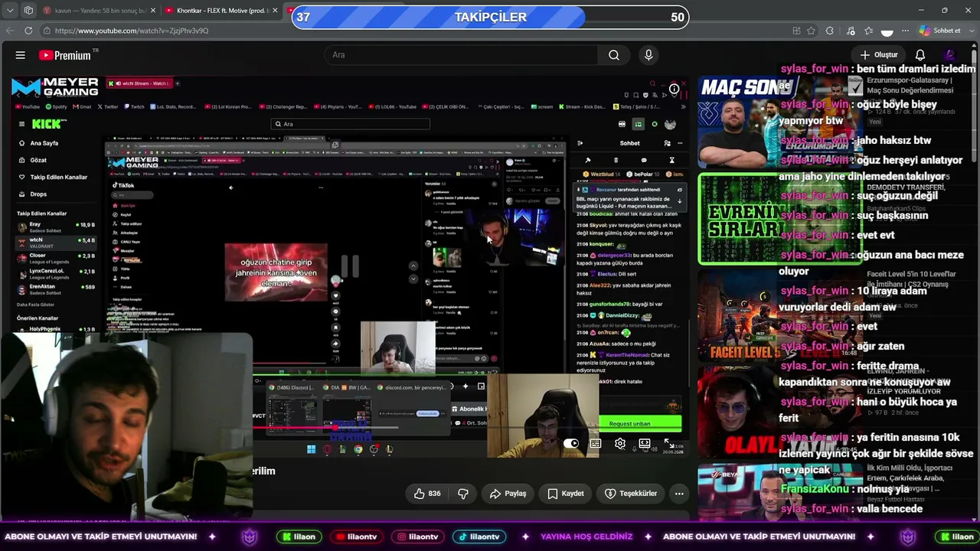This screenshot has height=551, width=980.
Task: Start voice search with the microphone icon
Action: click(648, 55)
